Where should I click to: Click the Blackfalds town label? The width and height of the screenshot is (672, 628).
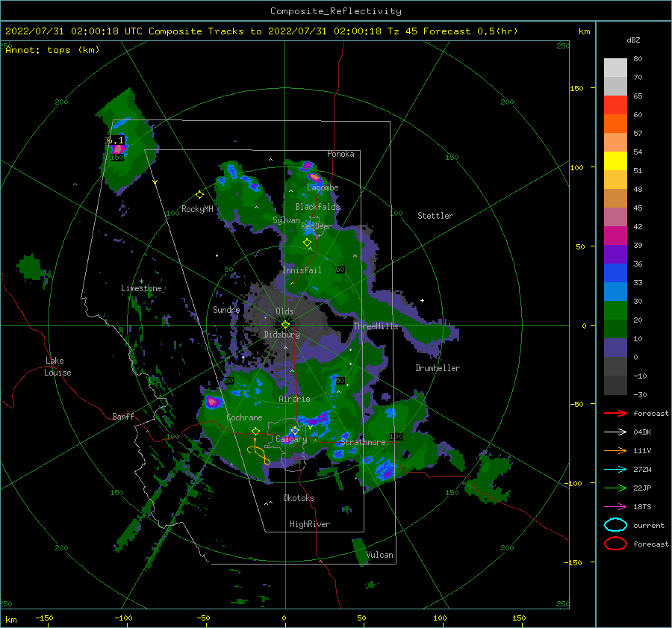pos(317,207)
